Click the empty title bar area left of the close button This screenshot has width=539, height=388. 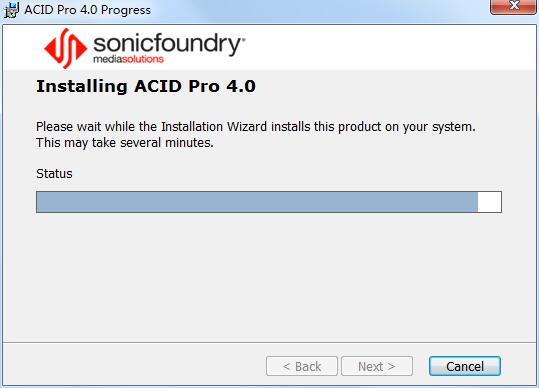coord(320,10)
